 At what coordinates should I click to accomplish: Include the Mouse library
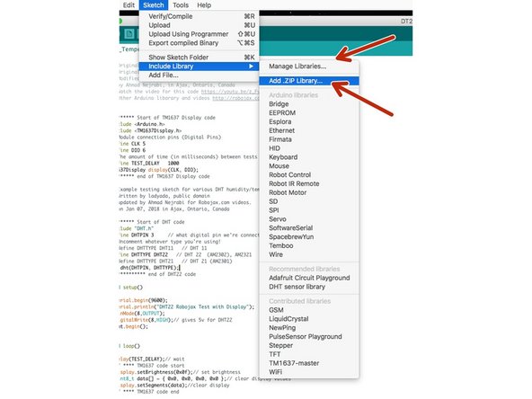[309, 166]
